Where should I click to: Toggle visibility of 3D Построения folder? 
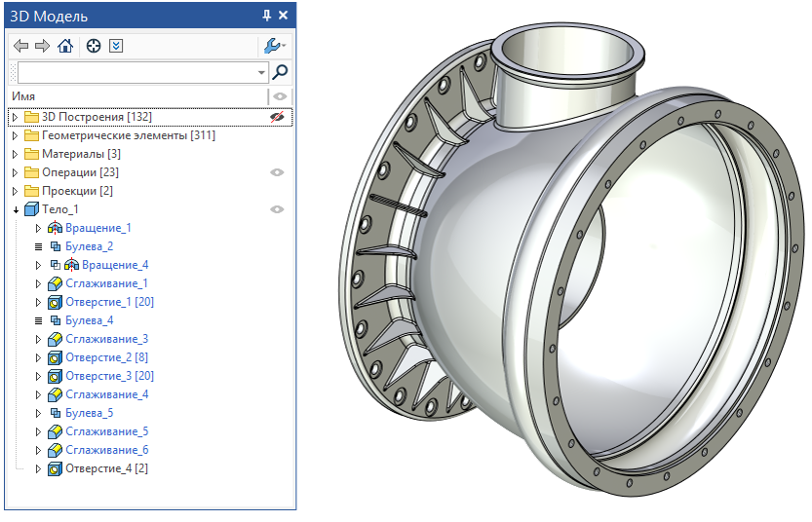pos(277,117)
